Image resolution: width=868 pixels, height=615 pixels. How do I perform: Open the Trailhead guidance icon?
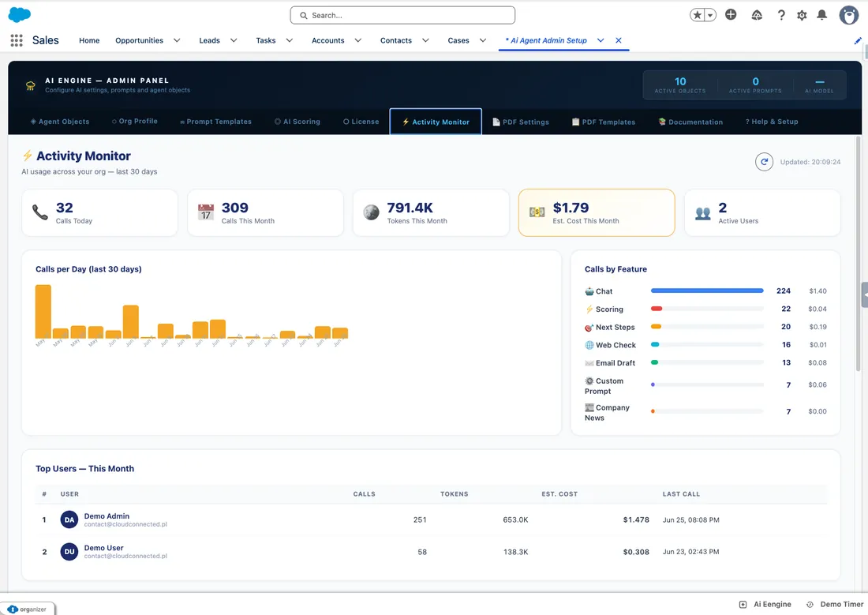click(757, 15)
